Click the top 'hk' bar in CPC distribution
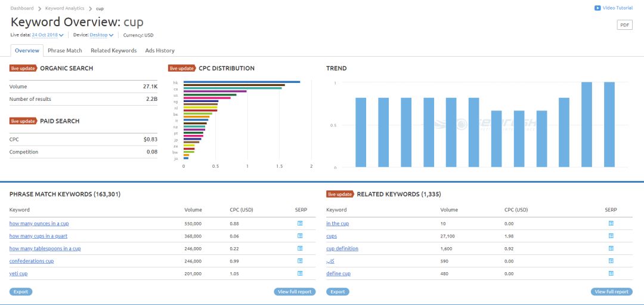Viewport: 644px width, 305px height. (x=241, y=82)
